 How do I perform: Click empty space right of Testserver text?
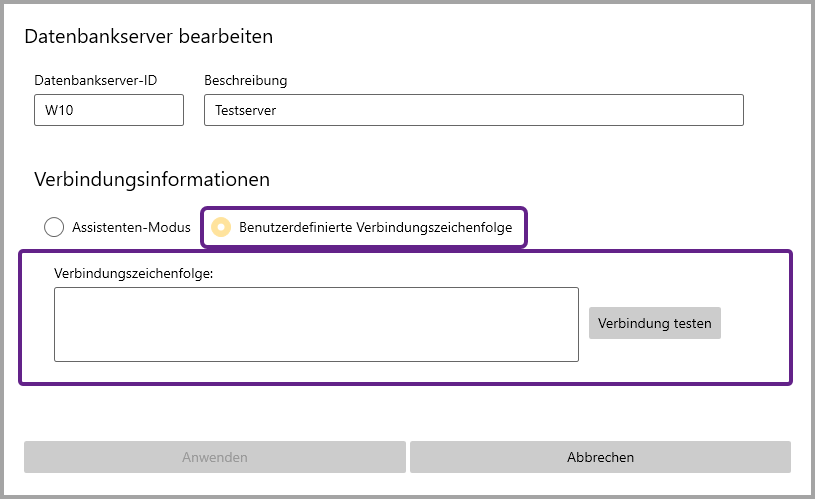(520, 111)
